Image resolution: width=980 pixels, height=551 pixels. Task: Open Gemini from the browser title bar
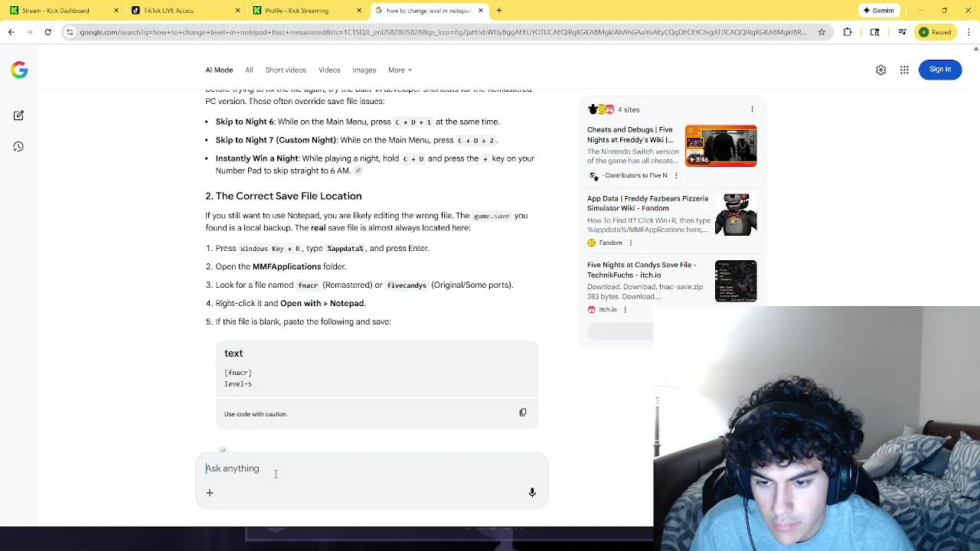(x=878, y=11)
